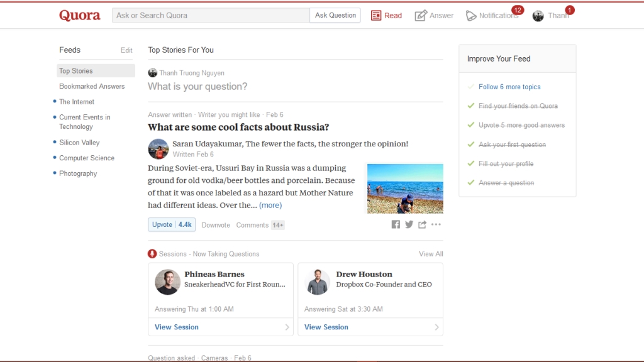Screen dimensions: 644x362
Task: Open Computer Science feed
Action: tap(87, 158)
